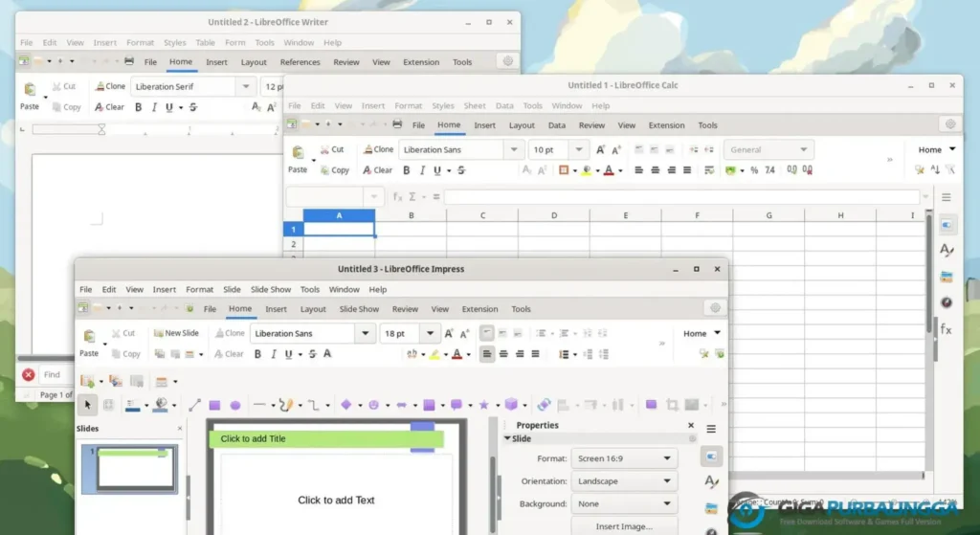This screenshot has width=980, height=535.
Task: Pick the Rectangle shape tool in Impress
Action: point(214,405)
